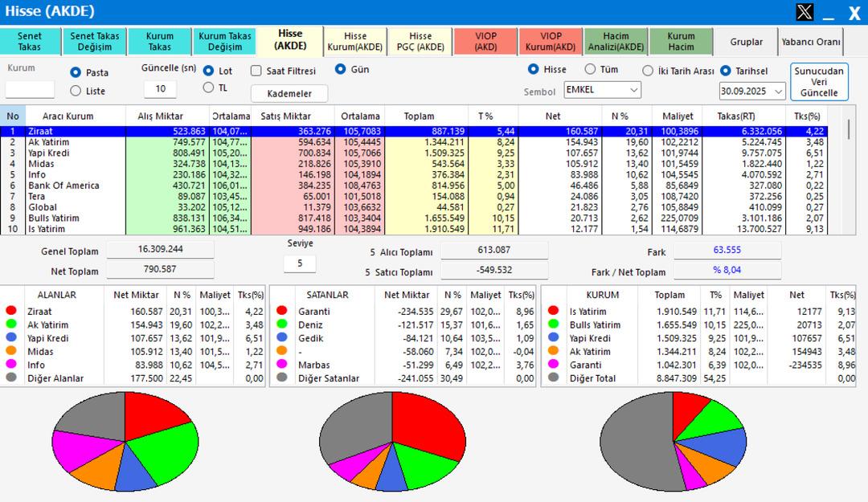Click red dot beside Ziraat in ALANLAR
Image resolution: width=868 pixels, height=502 pixels.
point(11,312)
